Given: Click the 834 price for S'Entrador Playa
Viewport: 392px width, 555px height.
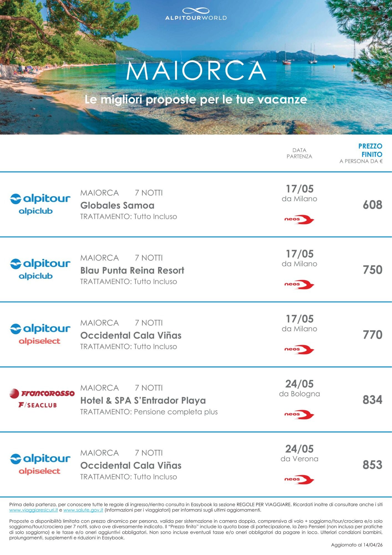Looking at the screenshot, I should [x=372, y=400].
